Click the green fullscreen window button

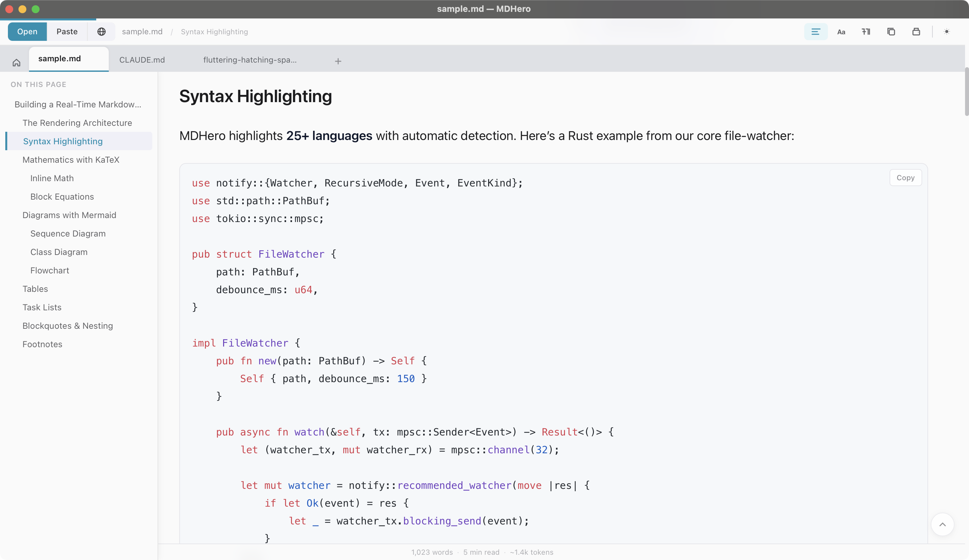[x=35, y=9]
